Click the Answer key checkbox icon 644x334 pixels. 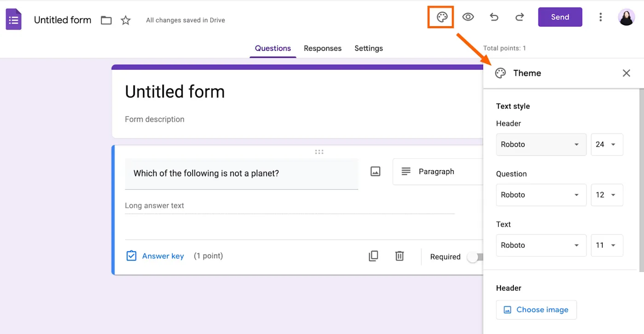tap(131, 256)
